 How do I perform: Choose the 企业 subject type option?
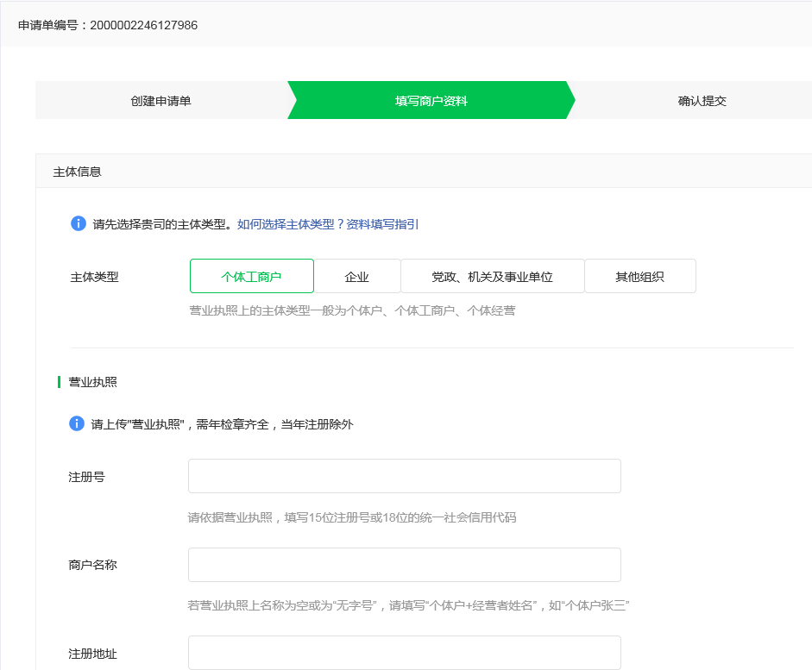[356, 277]
